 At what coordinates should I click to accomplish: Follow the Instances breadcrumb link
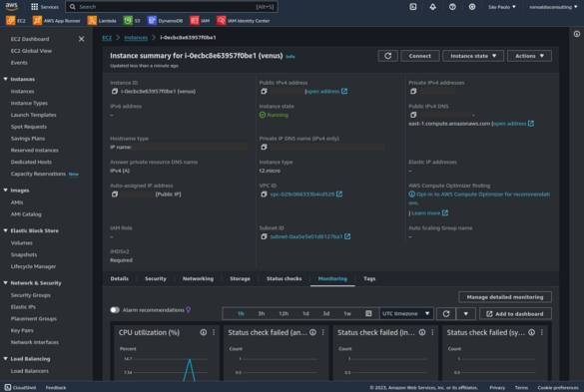point(136,38)
